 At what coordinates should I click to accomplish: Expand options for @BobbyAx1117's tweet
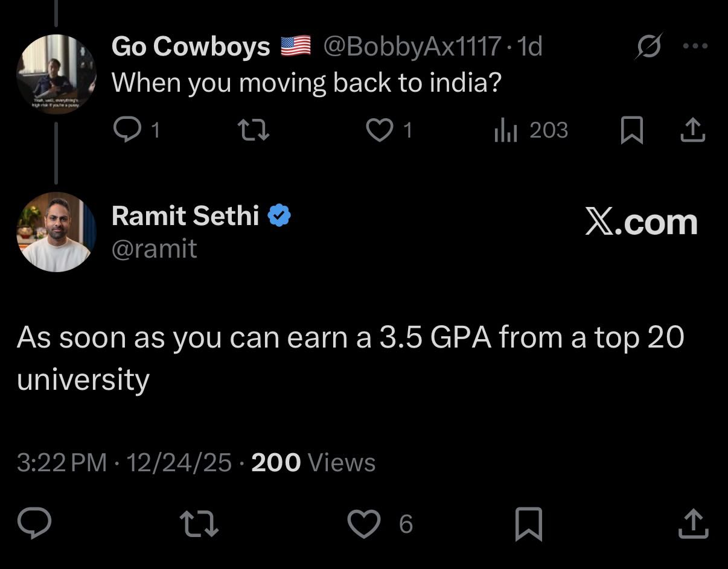695,45
